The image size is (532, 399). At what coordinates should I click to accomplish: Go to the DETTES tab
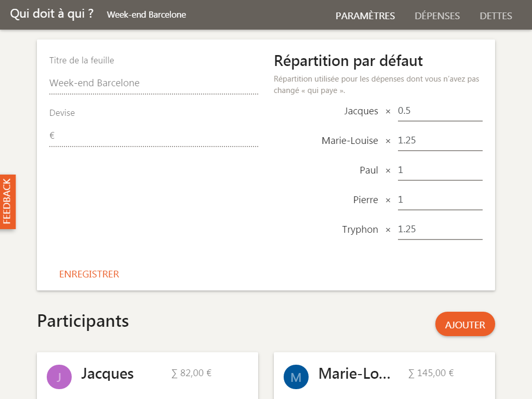click(496, 16)
